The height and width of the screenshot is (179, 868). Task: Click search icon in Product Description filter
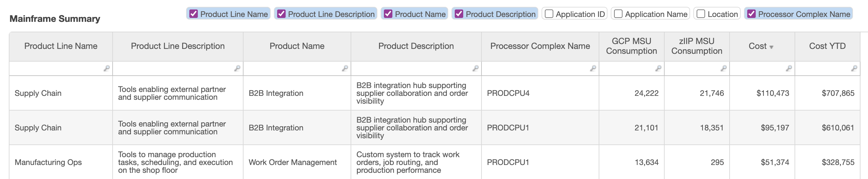[x=475, y=68]
